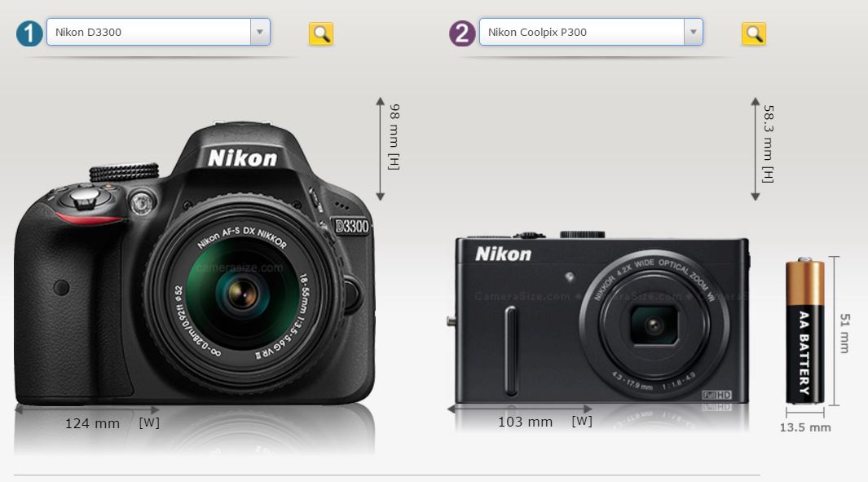Click the 103 mm width label

click(526, 422)
